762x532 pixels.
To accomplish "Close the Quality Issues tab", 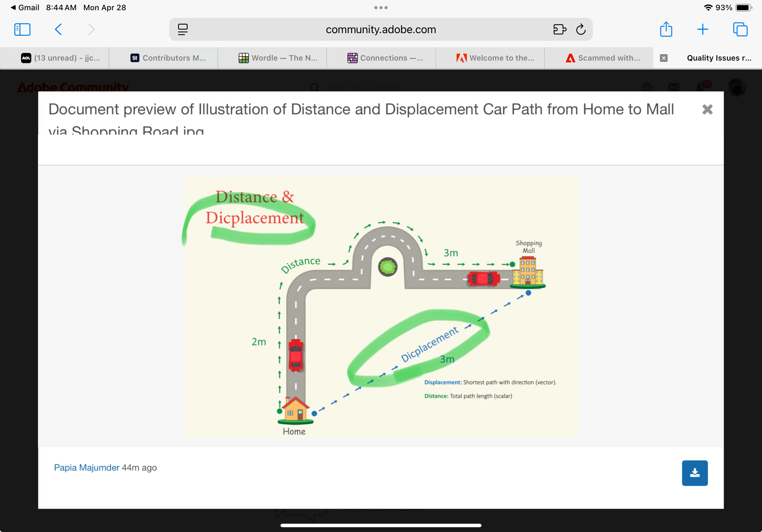I will 663,58.
